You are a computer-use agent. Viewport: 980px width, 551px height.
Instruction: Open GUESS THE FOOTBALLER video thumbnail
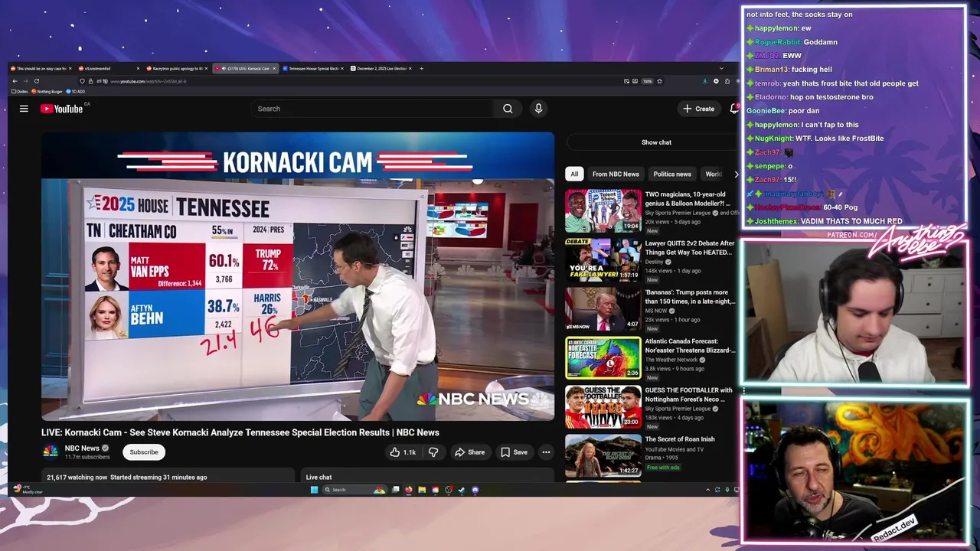coord(603,406)
